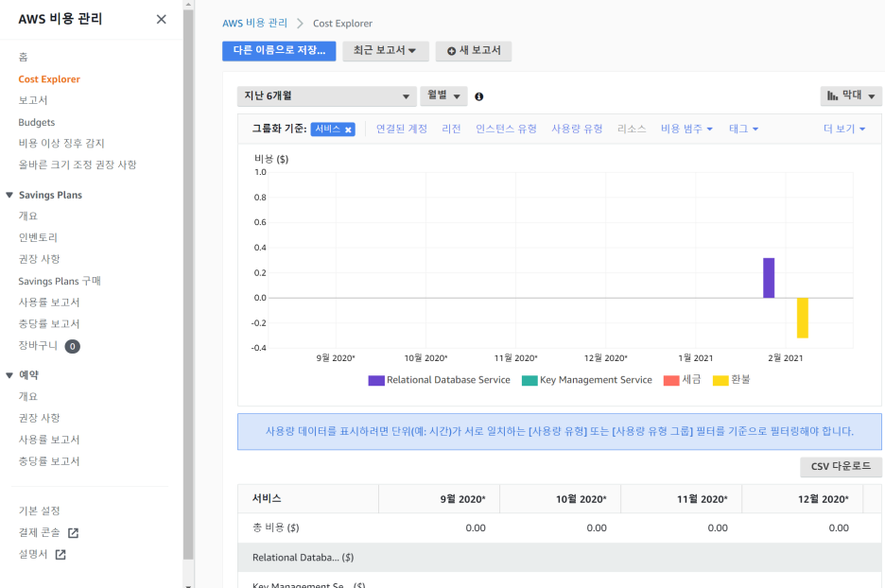This screenshot has height=588, width=885.
Task: Open 결제 콘솔 link
Action: pyautogui.click(x=39, y=532)
